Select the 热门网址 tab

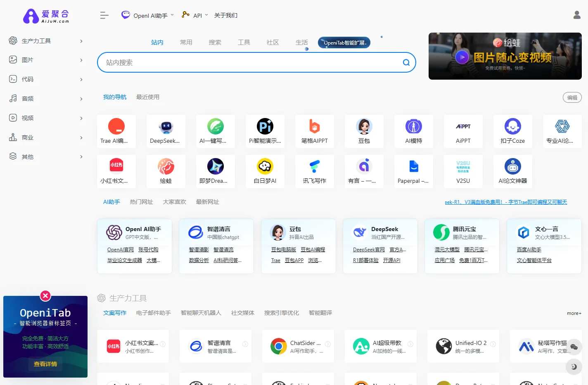(x=142, y=202)
